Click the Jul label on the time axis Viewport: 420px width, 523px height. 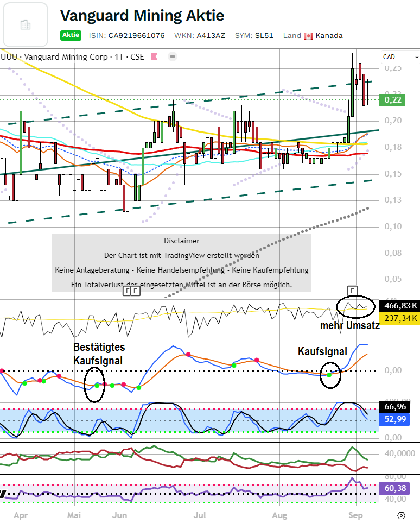click(200, 515)
